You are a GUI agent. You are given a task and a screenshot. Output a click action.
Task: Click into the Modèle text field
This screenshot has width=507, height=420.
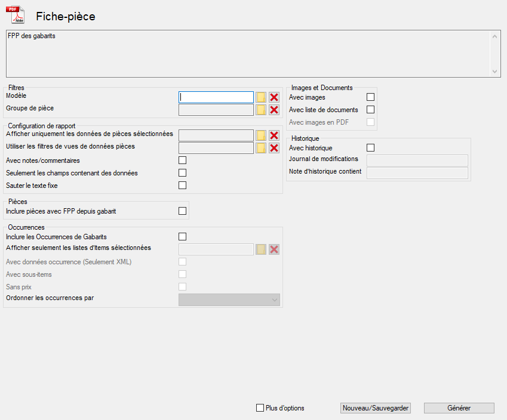(216, 97)
